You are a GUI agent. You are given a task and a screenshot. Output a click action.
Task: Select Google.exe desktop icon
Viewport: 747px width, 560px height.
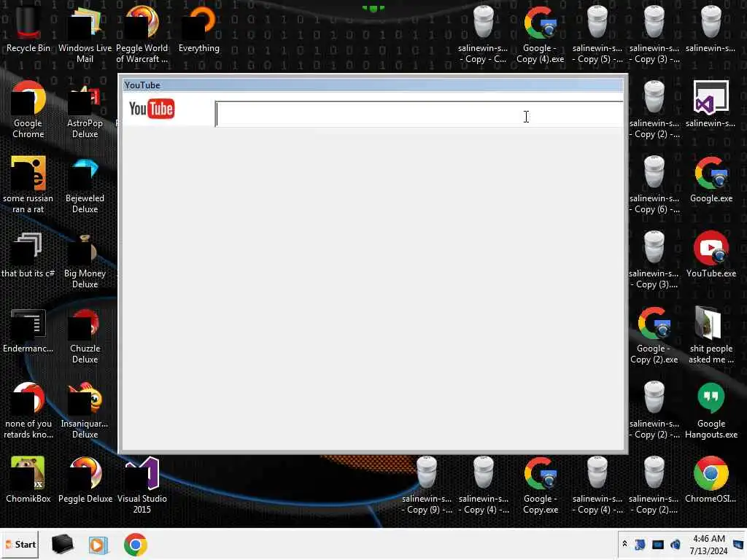click(x=711, y=179)
